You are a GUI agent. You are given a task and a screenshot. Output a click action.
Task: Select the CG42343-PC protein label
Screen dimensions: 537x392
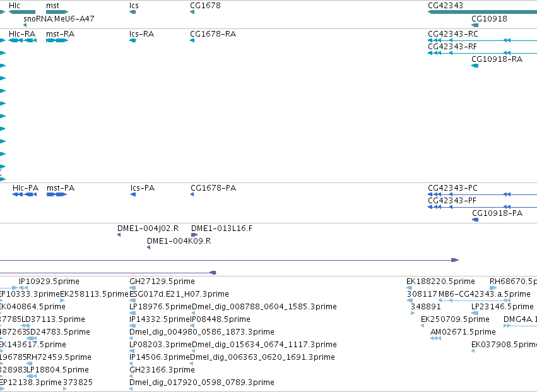pyautogui.click(x=452, y=188)
